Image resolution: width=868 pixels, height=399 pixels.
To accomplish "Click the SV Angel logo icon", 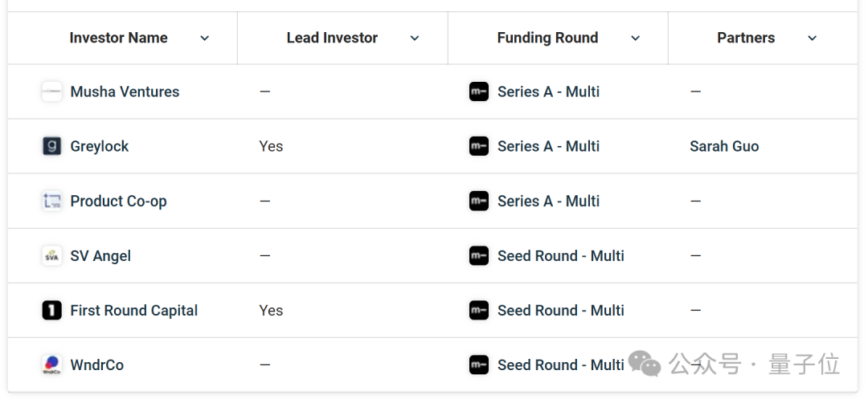I will click(x=51, y=256).
